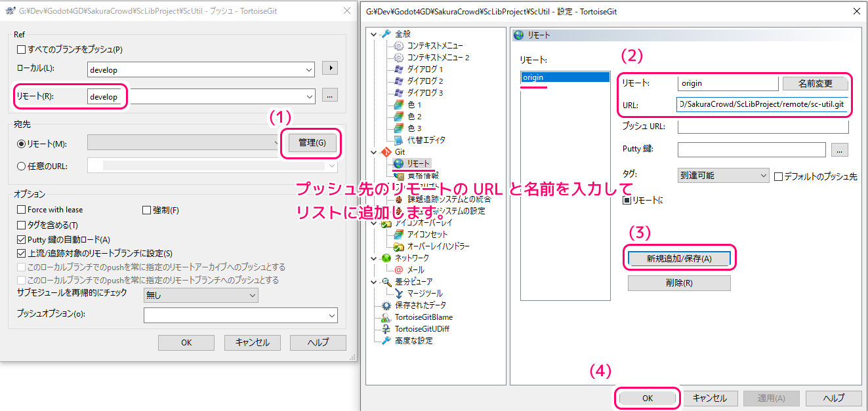
Task: Collapse the Git tree node
Action: [x=374, y=152]
